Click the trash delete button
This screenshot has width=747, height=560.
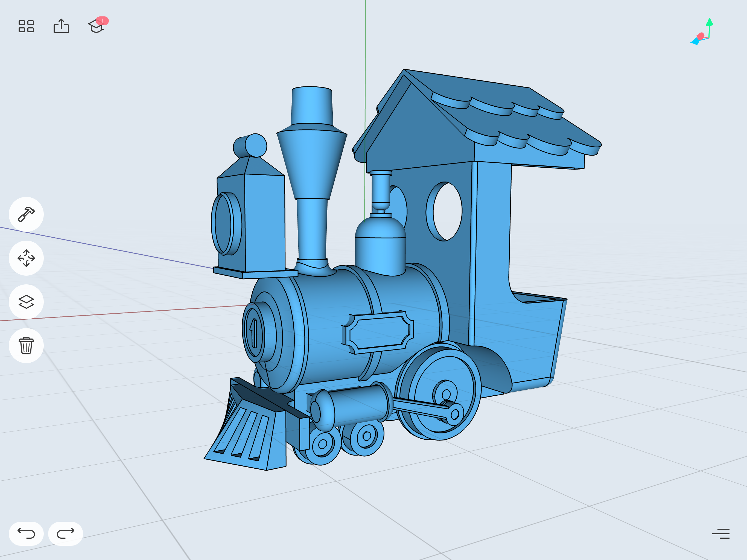point(26,346)
